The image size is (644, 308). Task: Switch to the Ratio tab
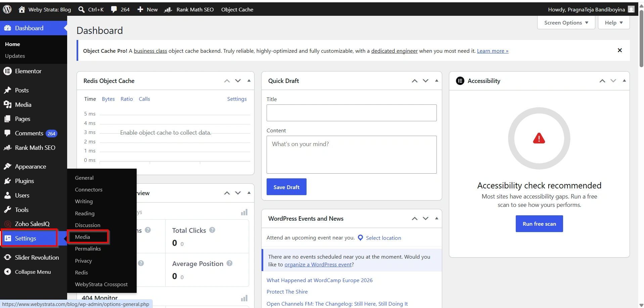pos(127,99)
